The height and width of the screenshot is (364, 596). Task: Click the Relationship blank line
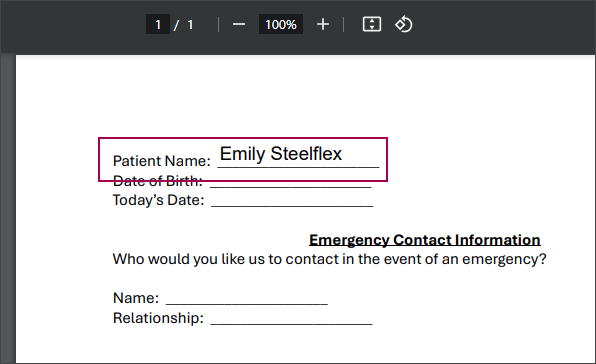point(291,321)
